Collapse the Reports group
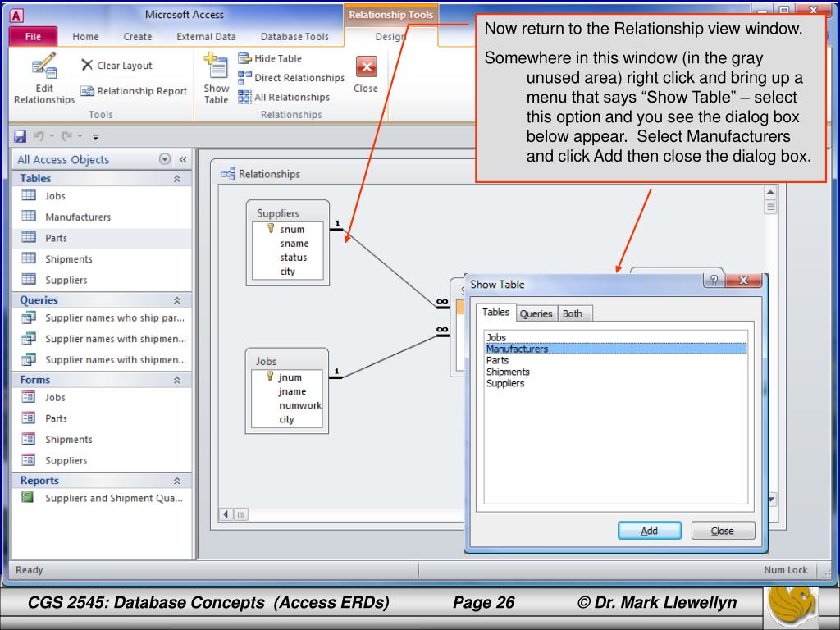 click(177, 481)
